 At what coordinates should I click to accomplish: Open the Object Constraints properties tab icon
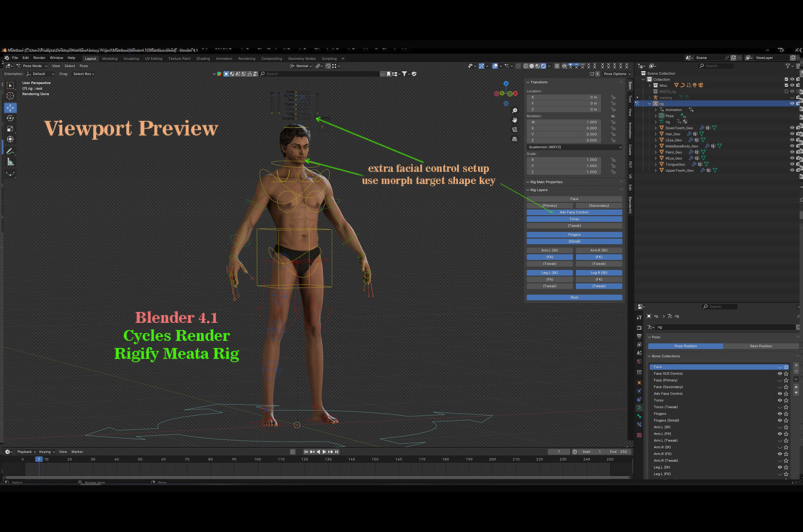(x=639, y=400)
